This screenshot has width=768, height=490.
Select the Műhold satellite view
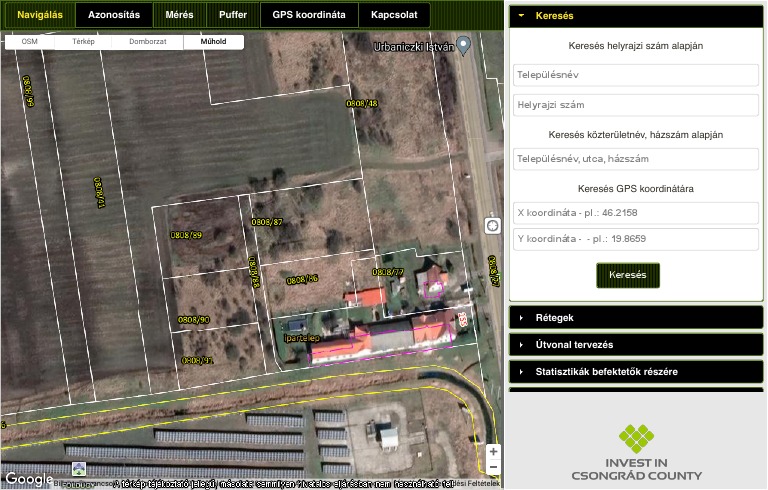[213, 43]
